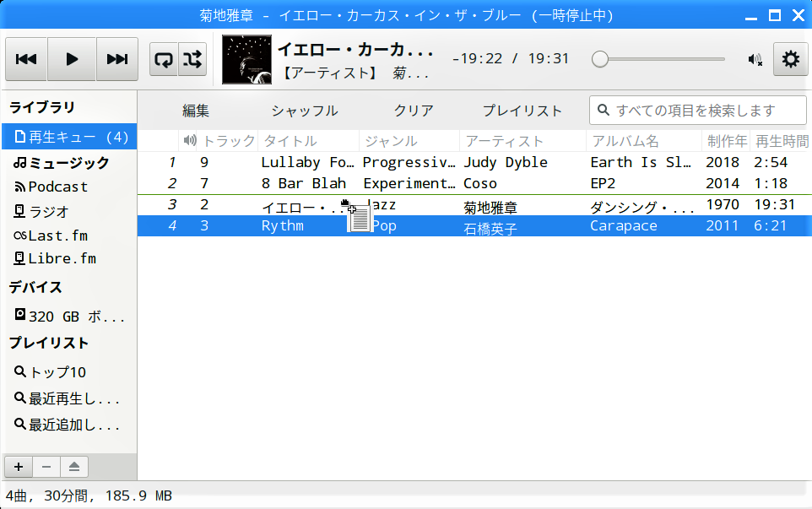Sort by ジャンル column header
This screenshot has width=812, height=509.
pyautogui.click(x=409, y=140)
